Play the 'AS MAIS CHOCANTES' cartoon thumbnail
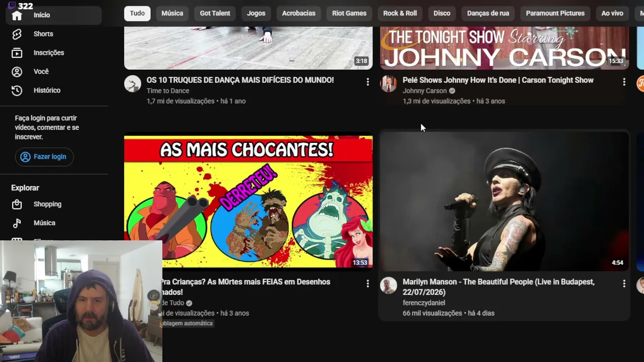 [249, 202]
